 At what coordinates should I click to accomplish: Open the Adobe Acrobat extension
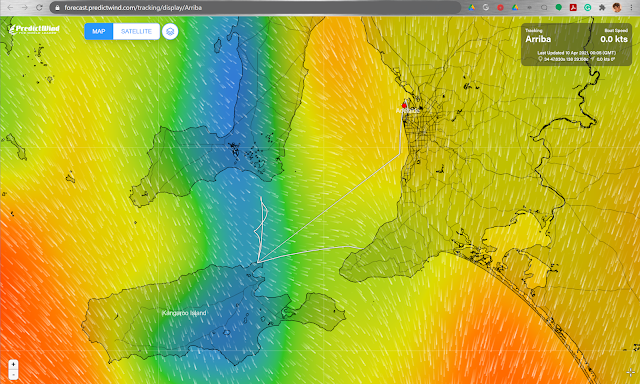click(x=573, y=7)
